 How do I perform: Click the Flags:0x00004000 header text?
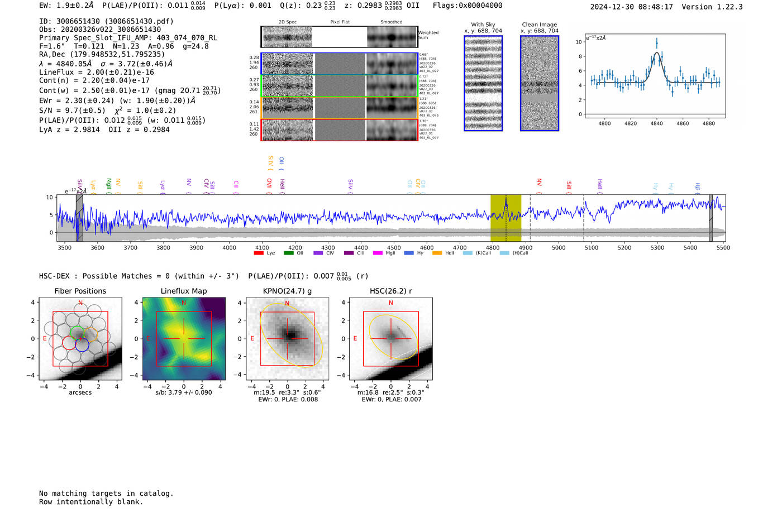click(468, 6)
